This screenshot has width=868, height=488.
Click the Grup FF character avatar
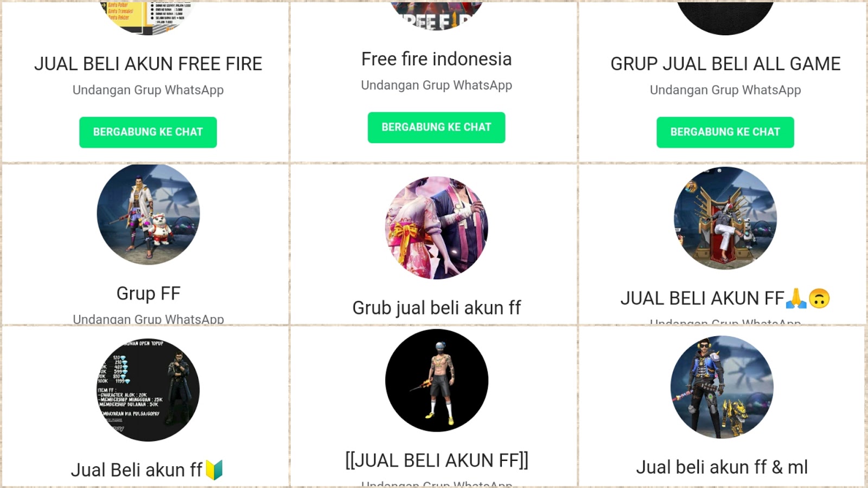pyautogui.click(x=148, y=214)
